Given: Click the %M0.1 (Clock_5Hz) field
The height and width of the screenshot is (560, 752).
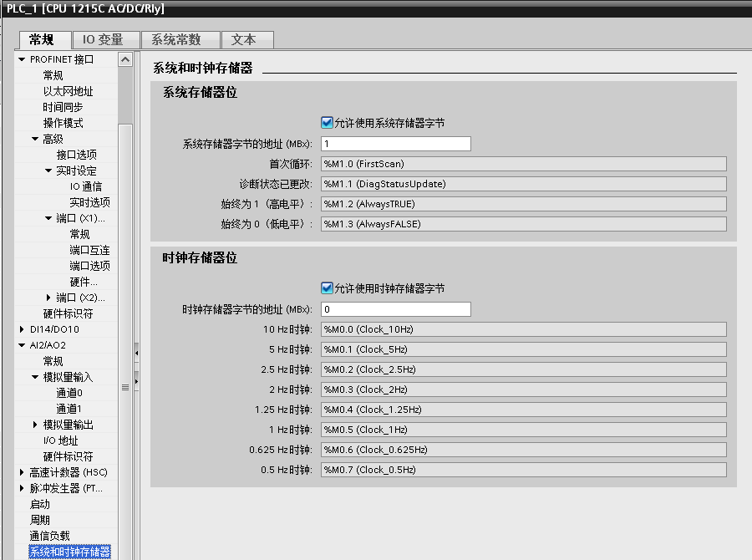Looking at the screenshot, I should (x=524, y=349).
